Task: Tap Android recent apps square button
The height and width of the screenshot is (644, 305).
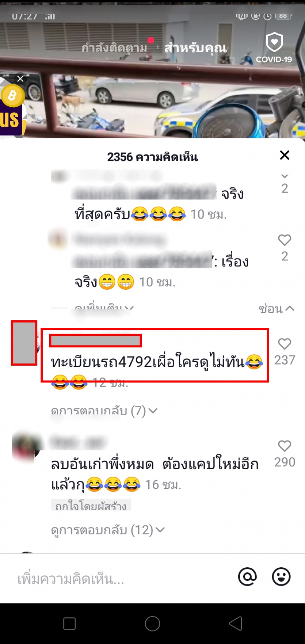Action: point(69,623)
